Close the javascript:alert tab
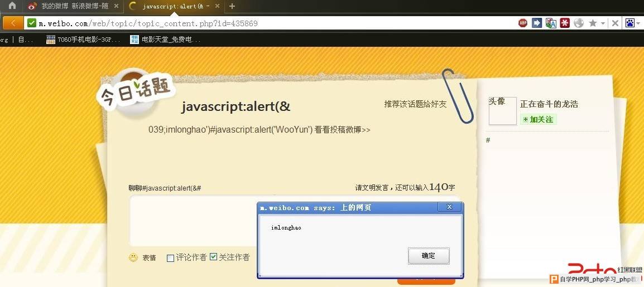 218,6
